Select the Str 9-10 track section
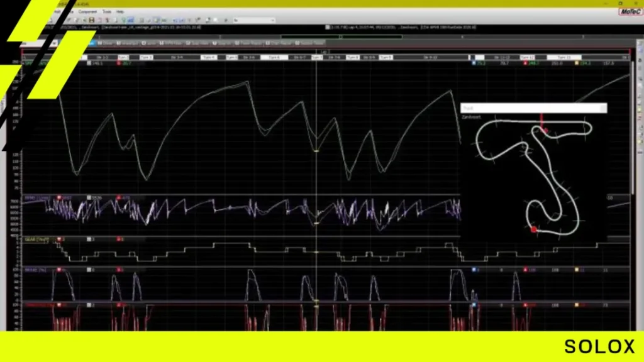The image size is (644, 362). [430, 57]
